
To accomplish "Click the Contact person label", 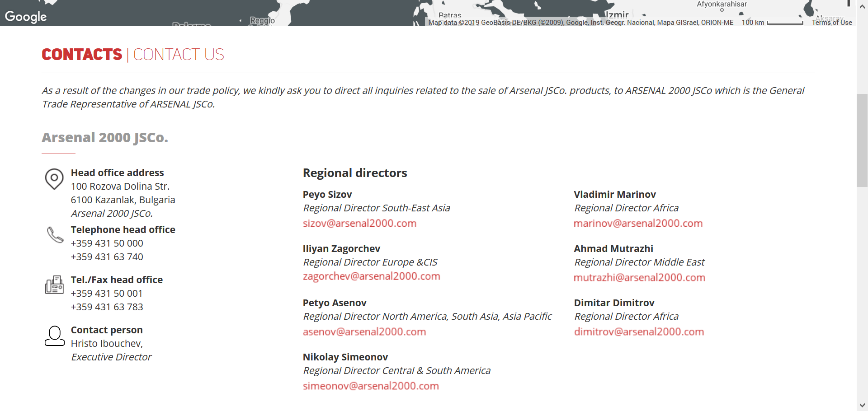I will (107, 330).
